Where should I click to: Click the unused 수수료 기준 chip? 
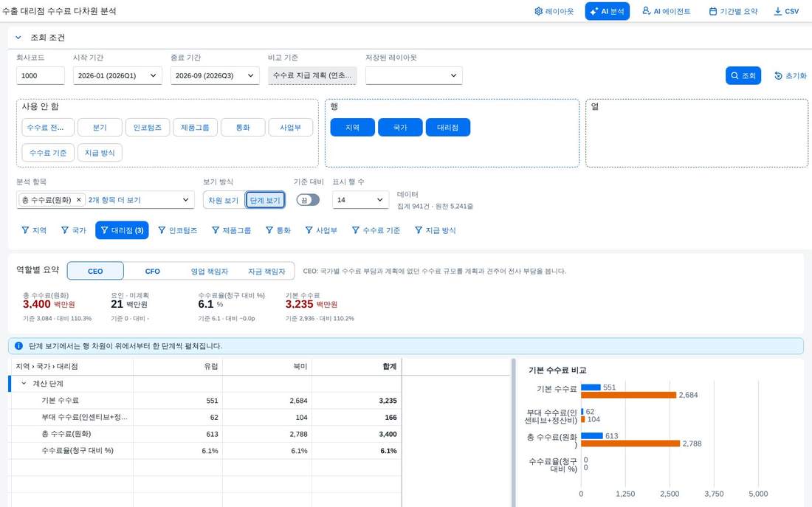[x=48, y=153]
